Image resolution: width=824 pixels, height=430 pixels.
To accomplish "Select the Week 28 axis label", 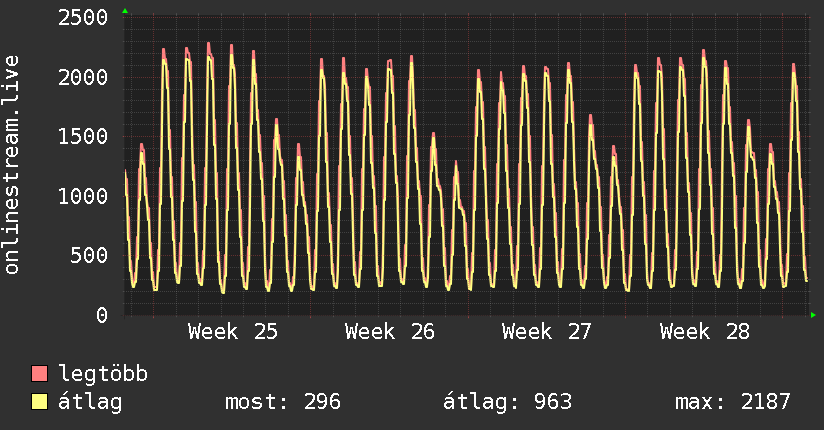I will [x=705, y=332].
